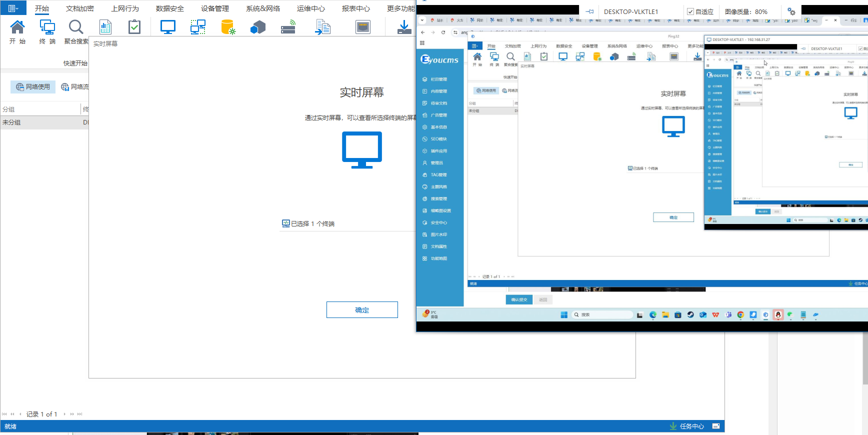Click the server with wireless signal icon, main toolbar
Screen dimensions: 868x435
[288, 26]
